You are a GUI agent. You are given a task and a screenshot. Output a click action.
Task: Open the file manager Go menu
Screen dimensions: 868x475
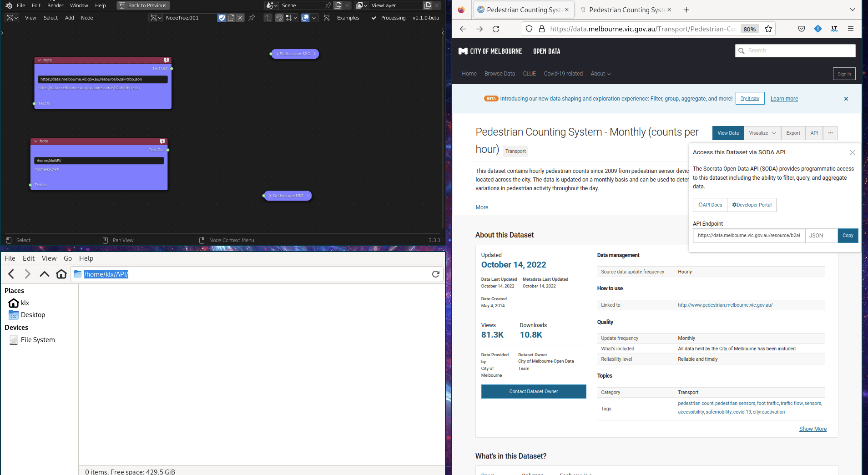pos(68,258)
